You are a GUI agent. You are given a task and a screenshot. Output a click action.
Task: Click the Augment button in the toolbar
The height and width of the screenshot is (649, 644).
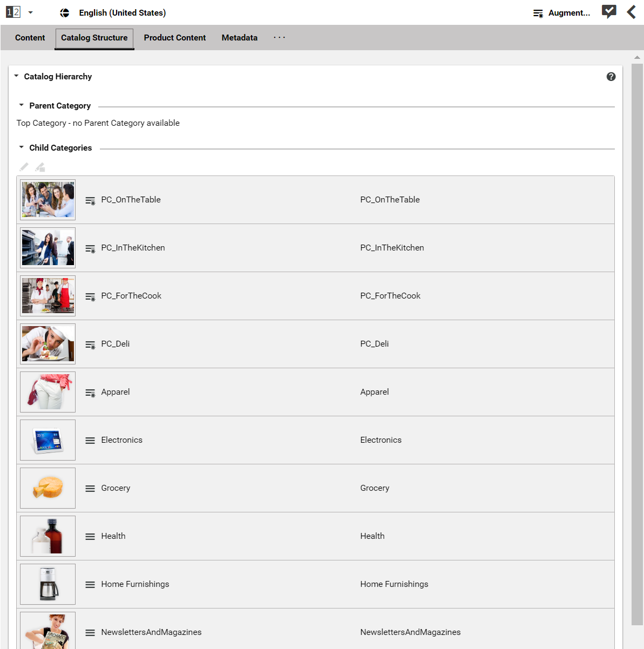(561, 12)
